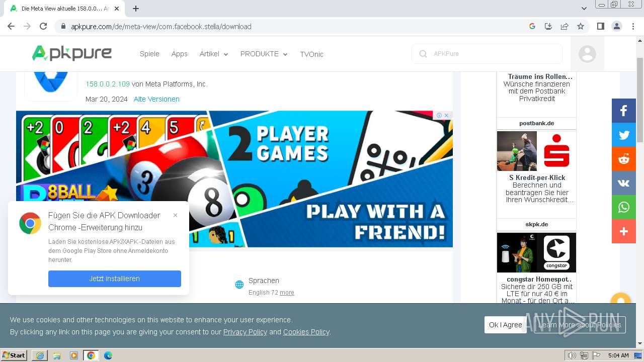This screenshot has width=644, height=362.
Task: Click the Google icon in address bar
Action: [532, 26]
